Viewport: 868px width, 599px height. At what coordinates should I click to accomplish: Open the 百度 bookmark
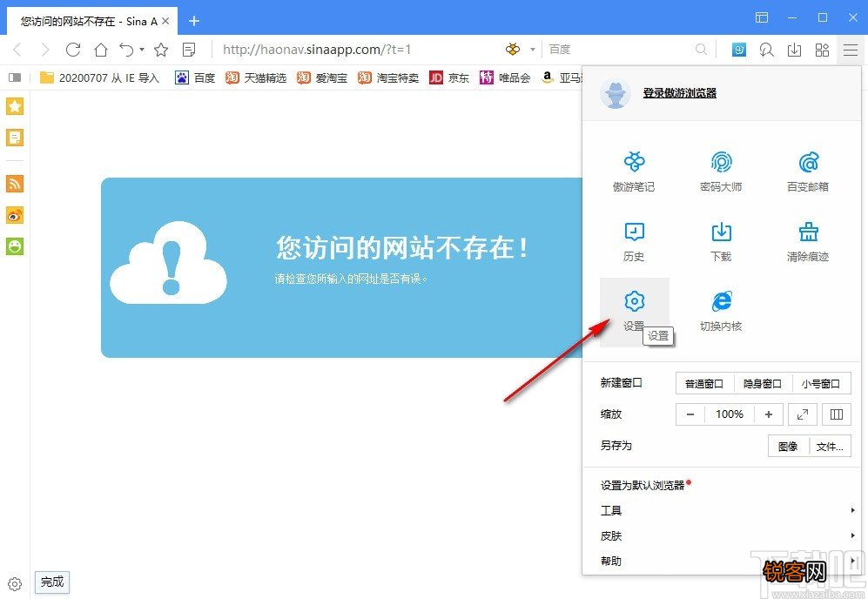195,77
